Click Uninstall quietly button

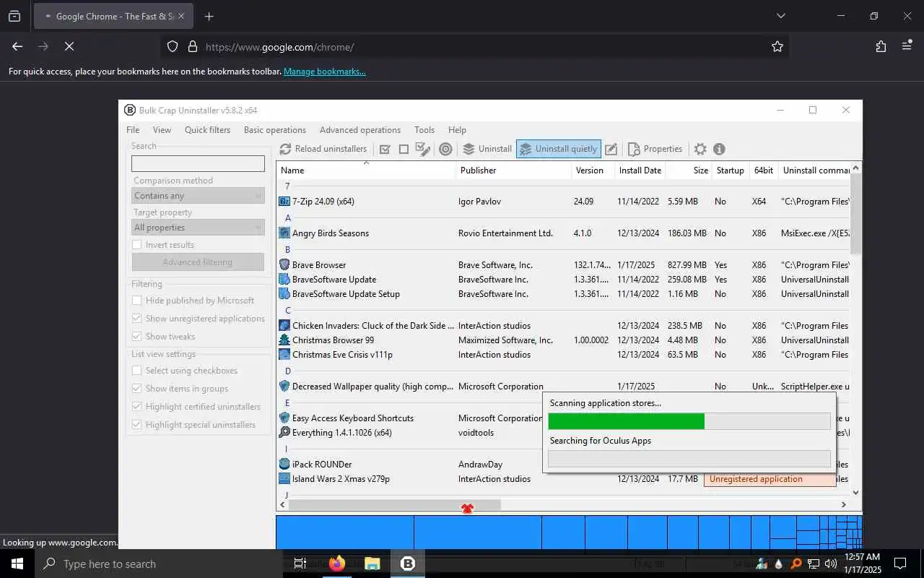[x=558, y=149]
